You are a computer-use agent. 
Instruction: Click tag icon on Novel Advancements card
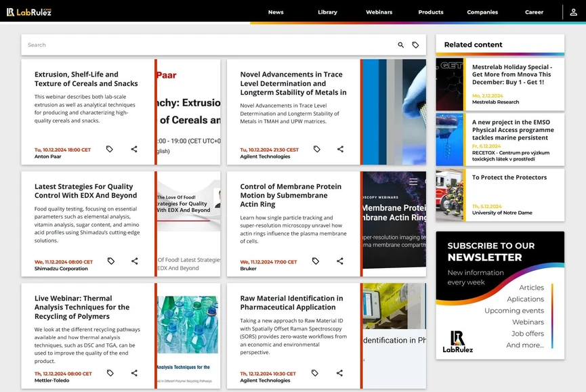tap(317, 149)
